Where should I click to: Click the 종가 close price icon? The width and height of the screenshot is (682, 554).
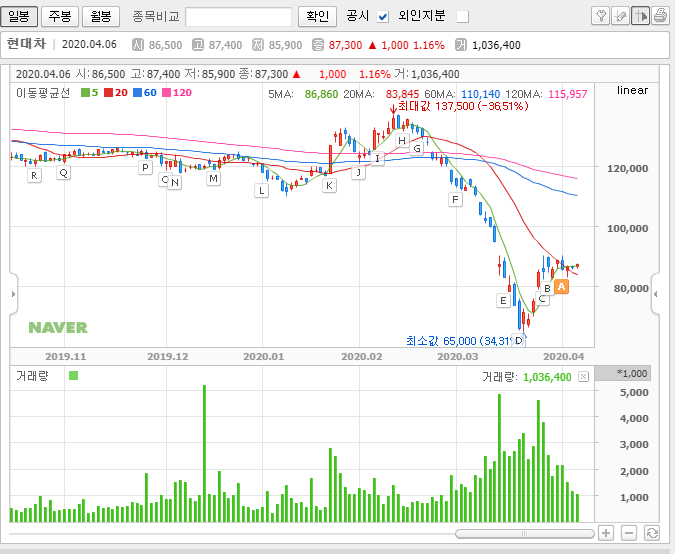coord(318,45)
